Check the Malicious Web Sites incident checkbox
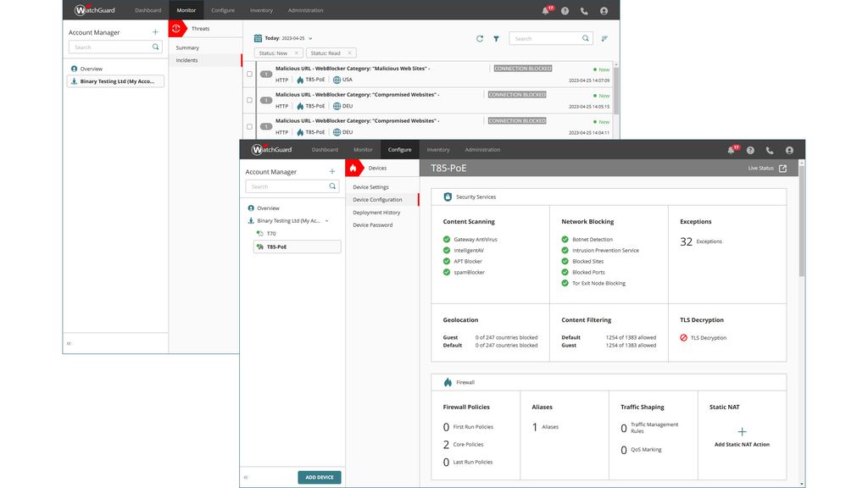 coord(249,74)
